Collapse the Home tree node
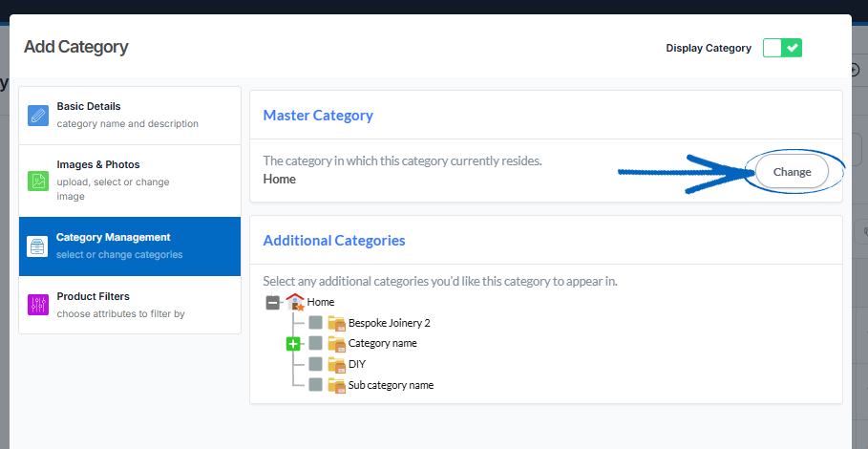Image resolution: width=868 pixels, height=449 pixels. pos(273,302)
